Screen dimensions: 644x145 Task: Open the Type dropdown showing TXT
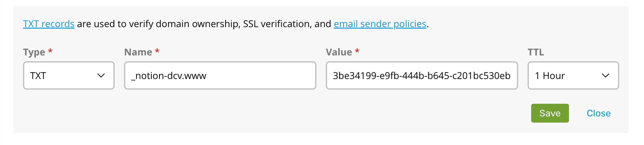point(69,76)
